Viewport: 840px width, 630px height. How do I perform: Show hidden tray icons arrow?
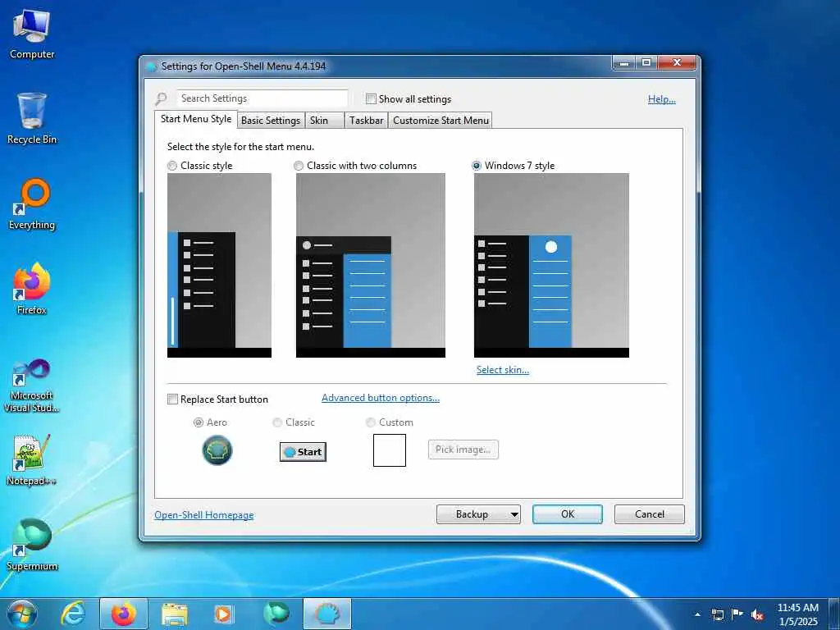[697, 614]
